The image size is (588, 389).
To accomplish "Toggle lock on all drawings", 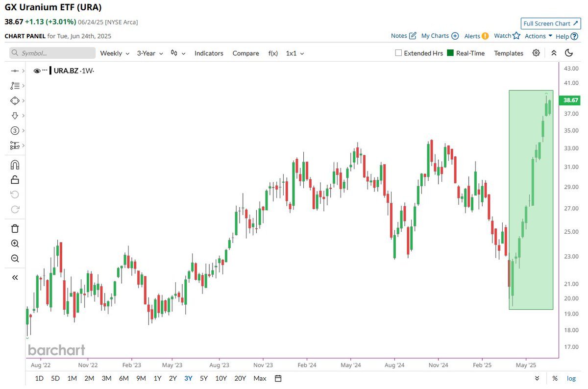I will pyautogui.click(x=15, y=179).
